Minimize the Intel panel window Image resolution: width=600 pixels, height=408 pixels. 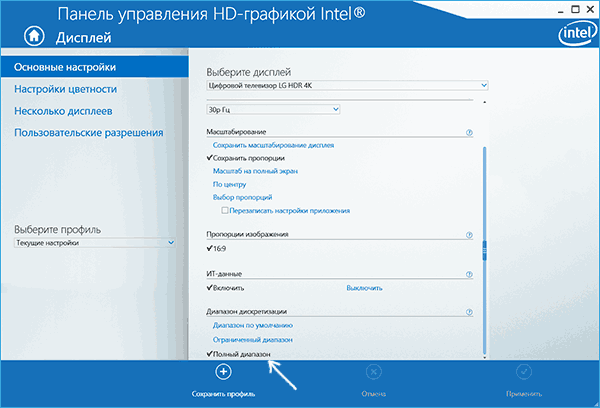click(x=561, y=10)
